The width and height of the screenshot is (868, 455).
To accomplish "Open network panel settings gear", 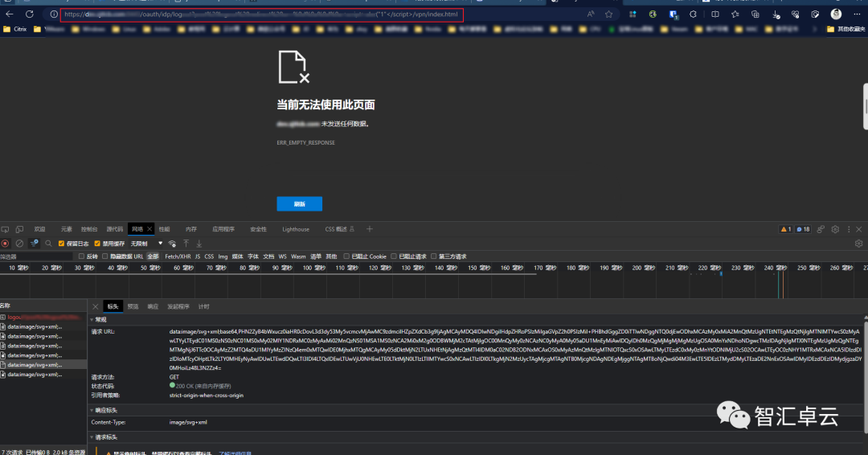I will click(x=859, y=243).
